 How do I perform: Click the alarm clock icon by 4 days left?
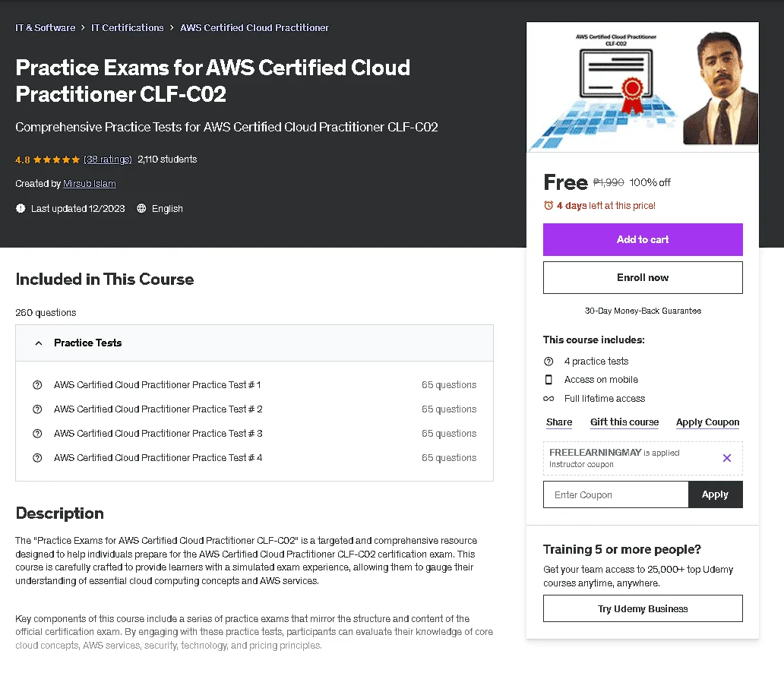tap(548, 206)
